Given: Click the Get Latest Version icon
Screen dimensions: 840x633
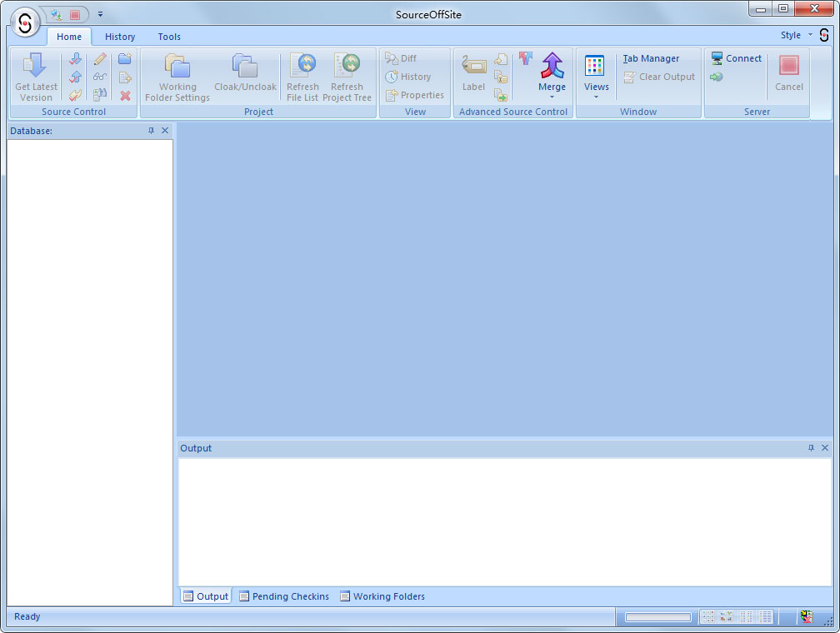Looking at the screenshot, I should tap(35, 66).
